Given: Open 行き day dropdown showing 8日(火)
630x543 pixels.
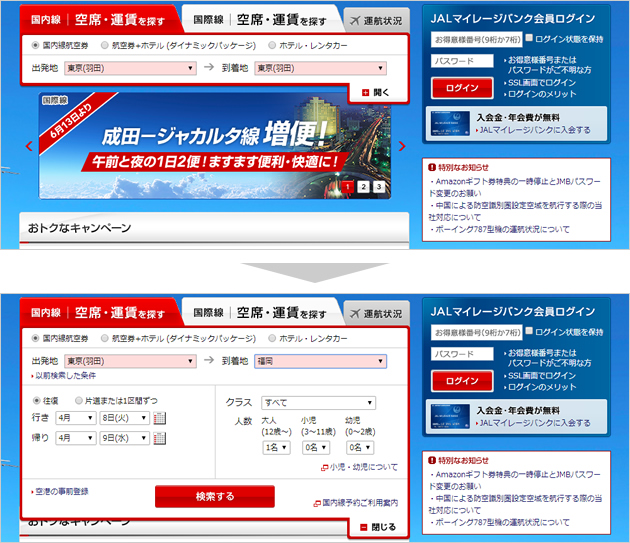Looking at the screenshot, I should (x=125, y=418).
